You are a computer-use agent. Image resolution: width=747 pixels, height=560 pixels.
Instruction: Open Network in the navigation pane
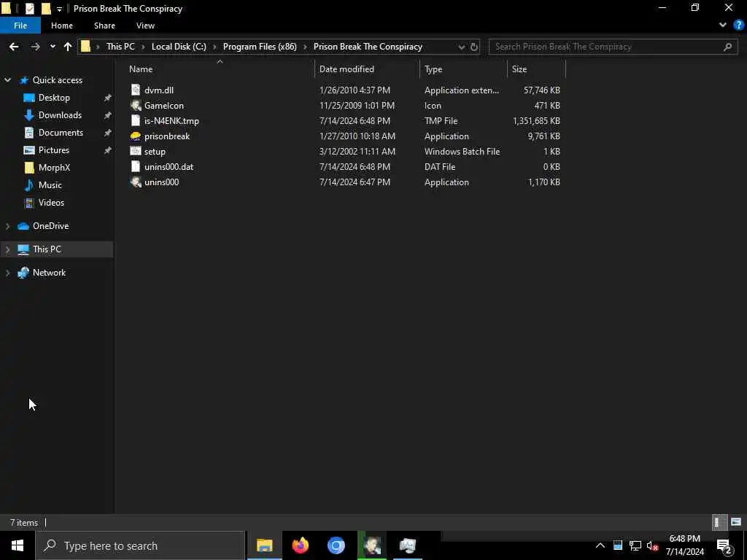click(49, 273)
